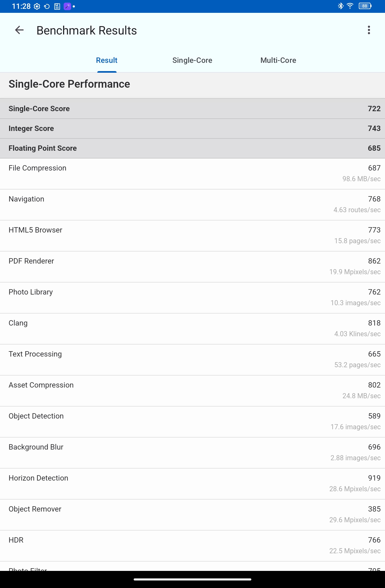Tap the Floating Point Score row

(x=192, y=148)
